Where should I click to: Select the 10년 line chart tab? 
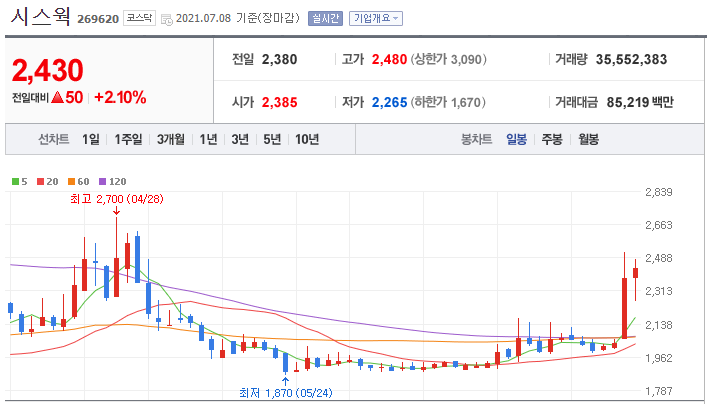point(307,139)
